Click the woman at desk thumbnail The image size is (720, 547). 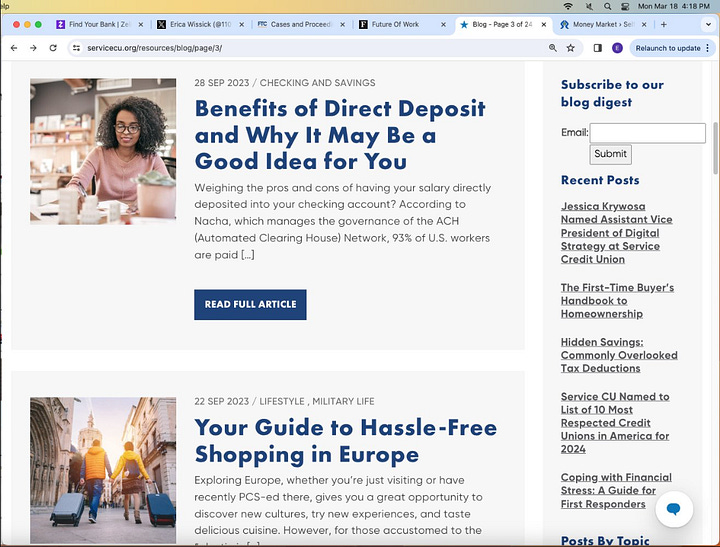click(103, 151)
